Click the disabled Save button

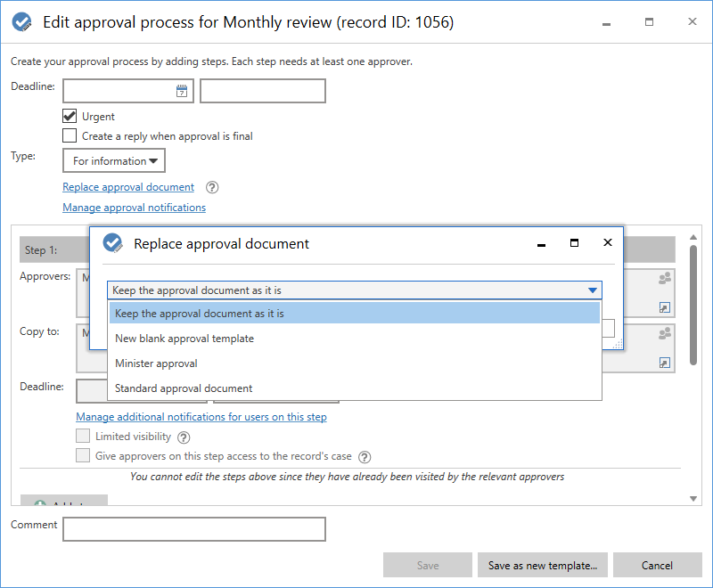(428, 565)
